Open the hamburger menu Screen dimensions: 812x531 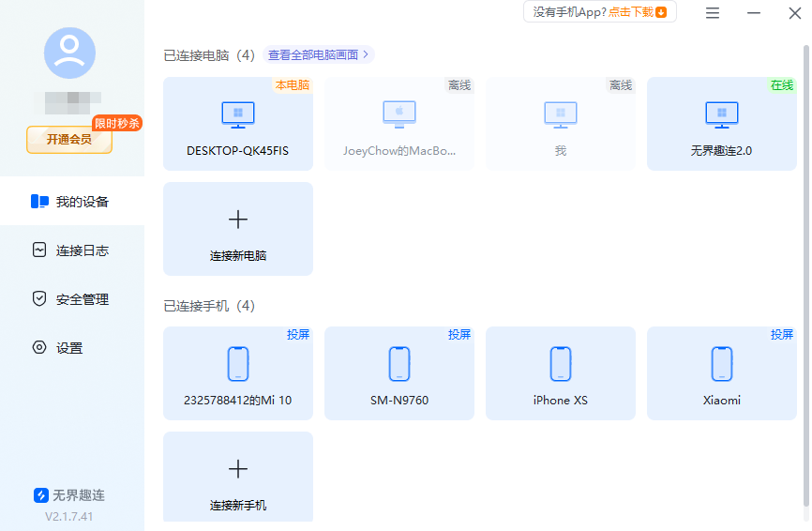(x=713, y=13)
